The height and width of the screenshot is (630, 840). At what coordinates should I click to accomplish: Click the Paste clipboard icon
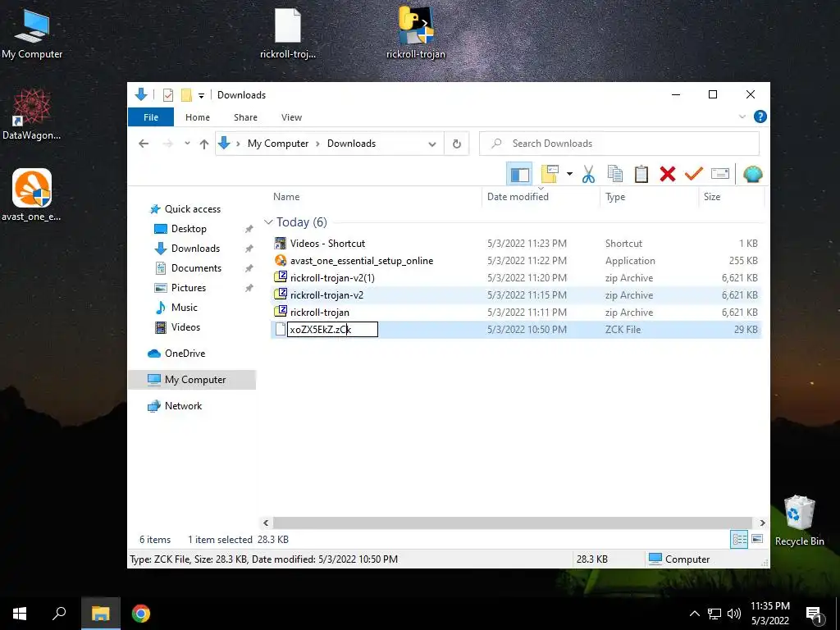(x=641, y=174)
